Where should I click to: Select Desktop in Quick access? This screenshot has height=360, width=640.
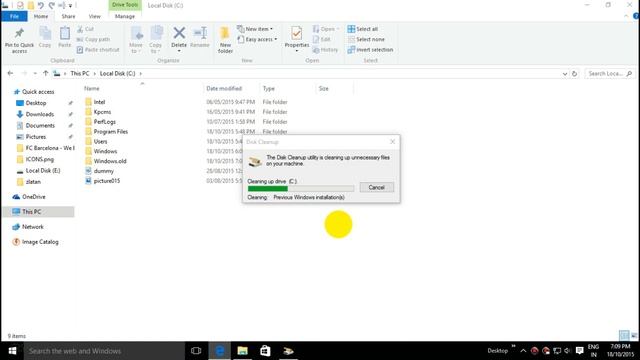pos(36,103)
